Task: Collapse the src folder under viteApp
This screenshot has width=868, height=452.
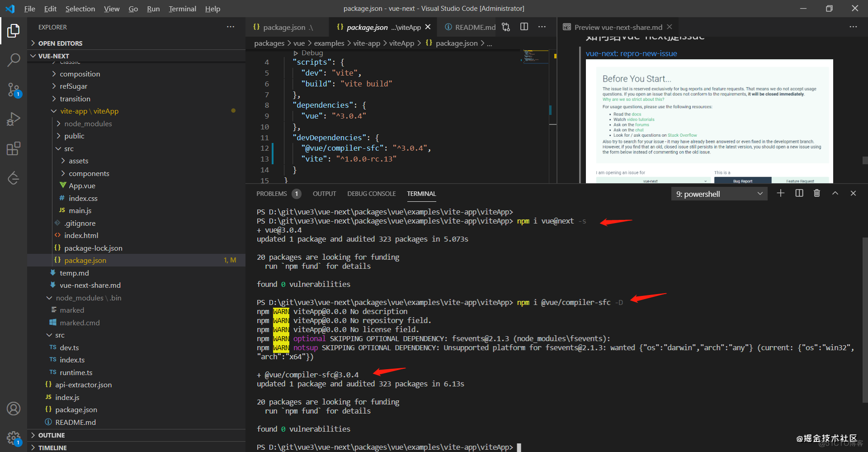Action: click(69, 148)
